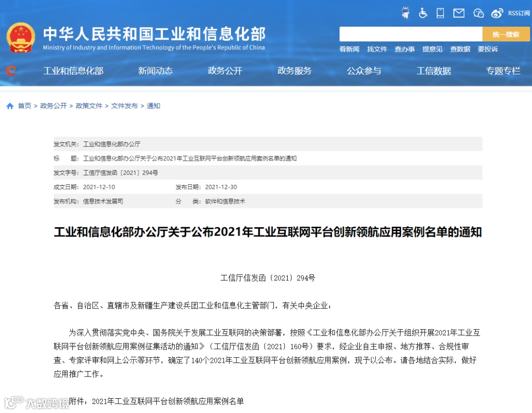Go to 文件发布 in breadcrumb
532x413 pixels.
[125, 106]
